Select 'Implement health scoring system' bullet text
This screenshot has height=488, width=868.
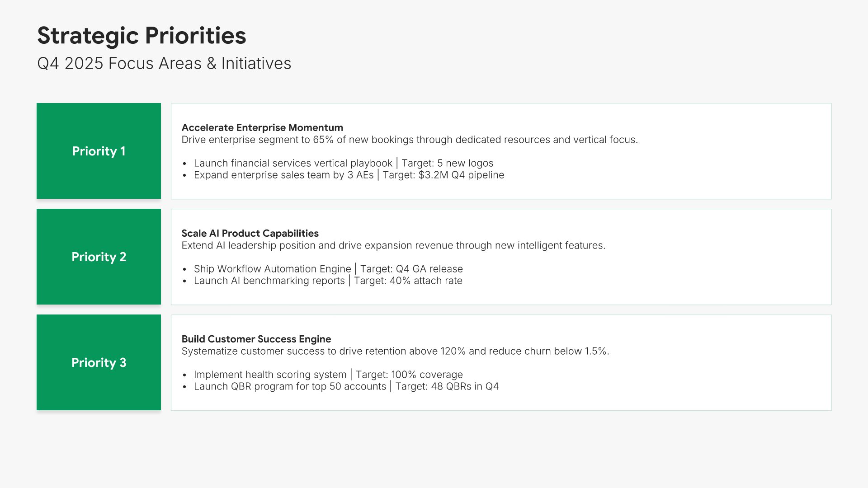pos(270,375)
